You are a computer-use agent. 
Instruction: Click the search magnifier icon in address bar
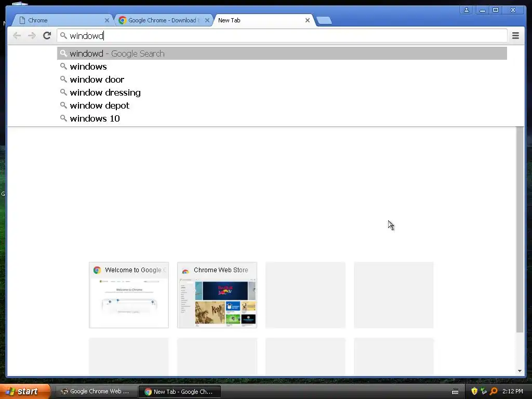click(63, 35)
